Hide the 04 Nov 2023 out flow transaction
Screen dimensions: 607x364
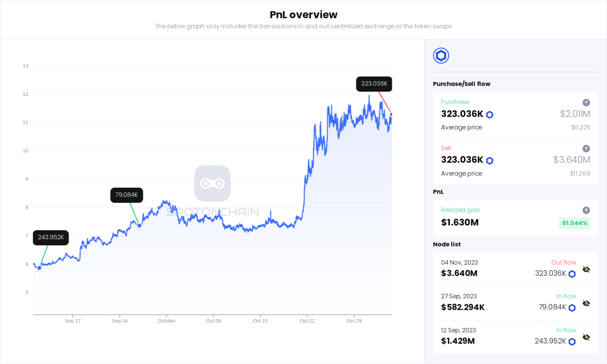pos(586,269)
